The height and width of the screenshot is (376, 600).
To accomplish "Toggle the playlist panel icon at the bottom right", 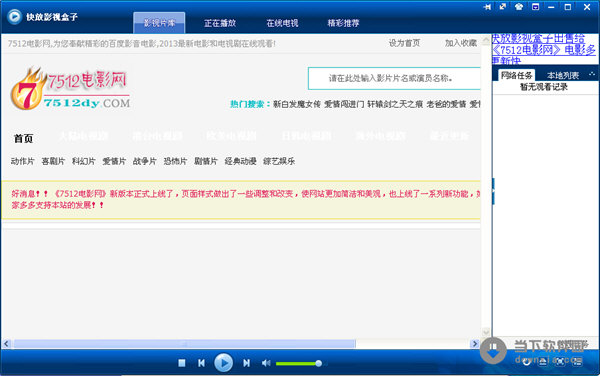I will pyautogui.click(x=577, y=361).
